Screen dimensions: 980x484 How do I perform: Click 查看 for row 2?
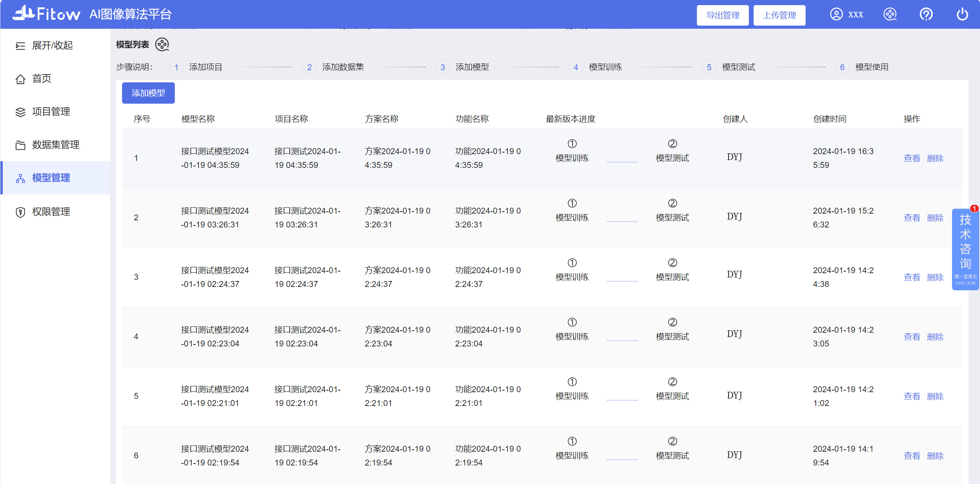(912, 218)
